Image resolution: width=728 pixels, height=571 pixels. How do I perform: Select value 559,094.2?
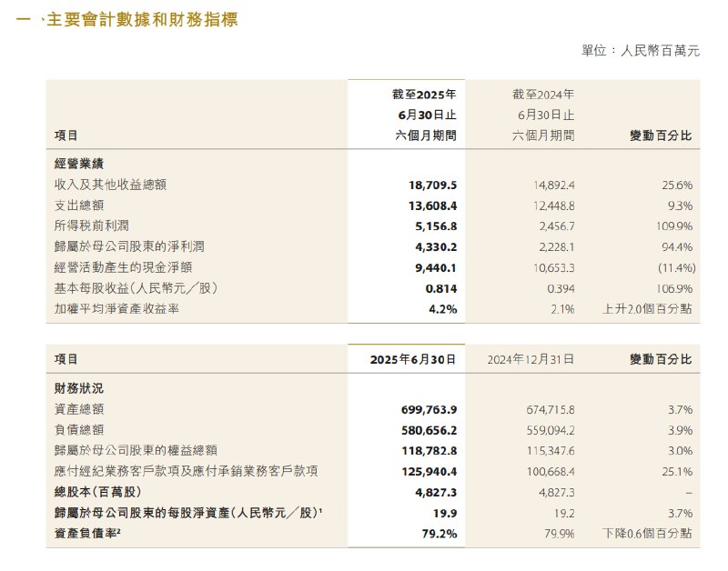pyautogui.click(x=551, y=430)
